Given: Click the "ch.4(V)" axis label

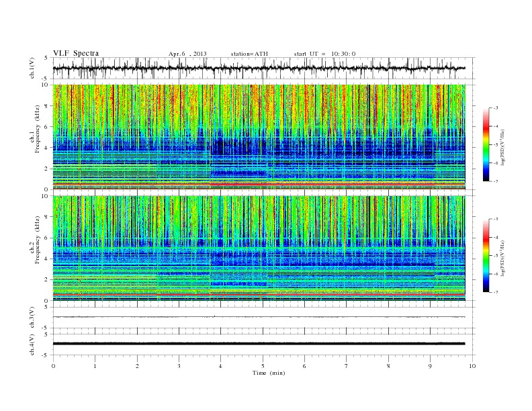Looking at the screenshot, I should (32, 345).
